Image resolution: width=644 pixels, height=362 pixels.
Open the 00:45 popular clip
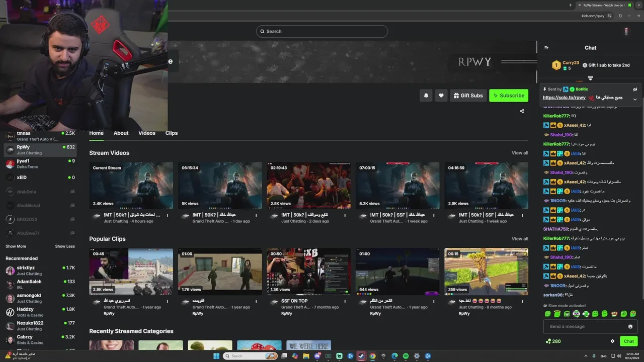tap(131, 271)
